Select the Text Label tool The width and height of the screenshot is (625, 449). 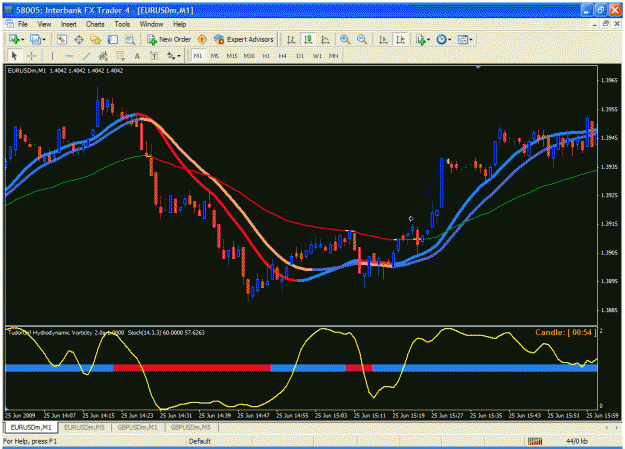click(154, 56)
